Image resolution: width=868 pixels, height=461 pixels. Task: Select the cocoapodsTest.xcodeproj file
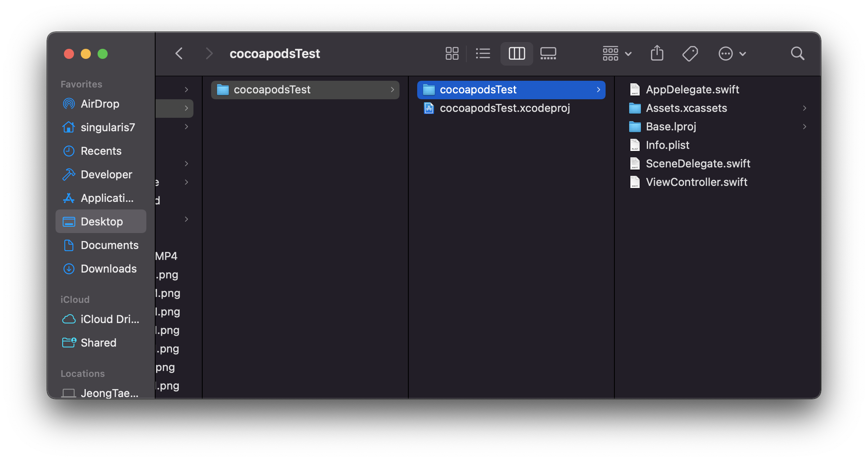tap(504, 108)
